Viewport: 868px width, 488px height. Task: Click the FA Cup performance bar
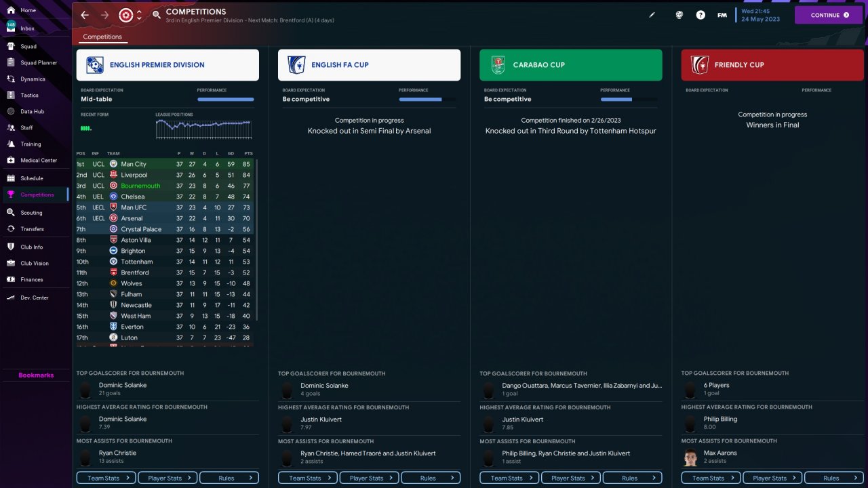coord(427,100)
